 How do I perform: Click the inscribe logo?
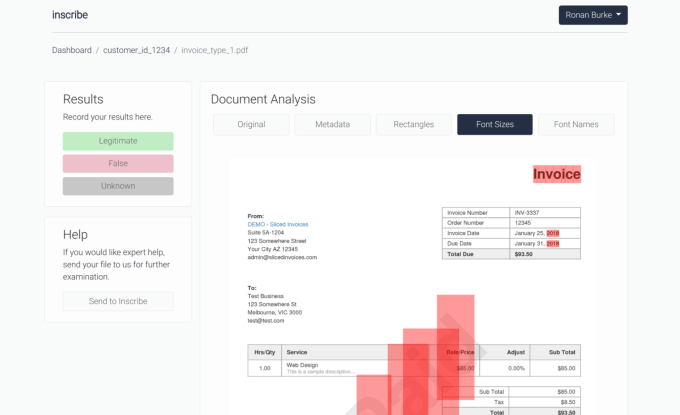(x=69, y=15)
